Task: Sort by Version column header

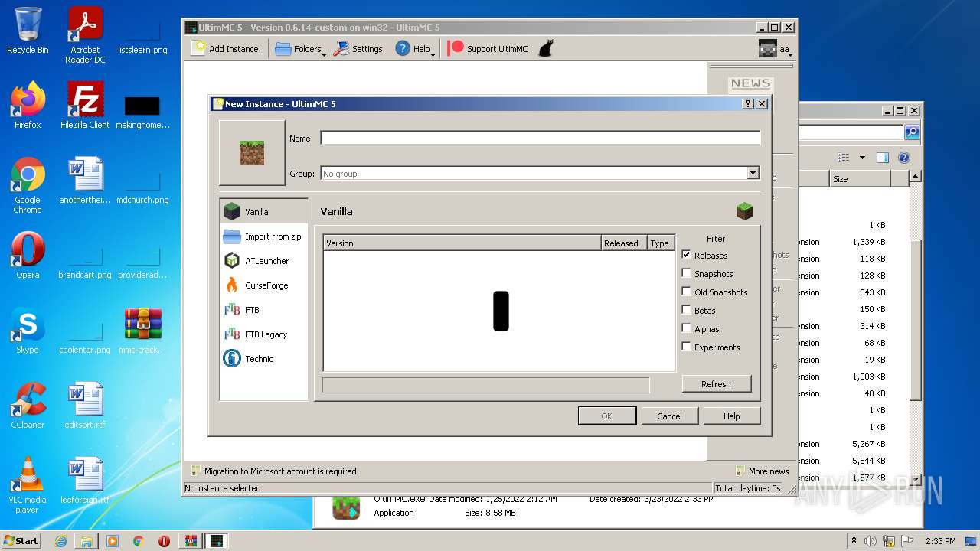Action: (x=462, y=243)
